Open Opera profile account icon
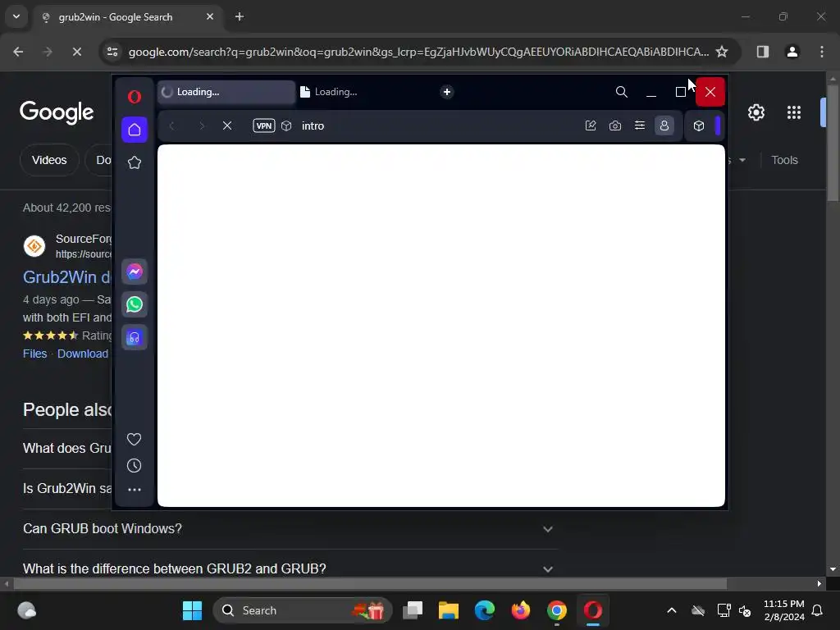The image size is (840, 630). tap(664, 126)
